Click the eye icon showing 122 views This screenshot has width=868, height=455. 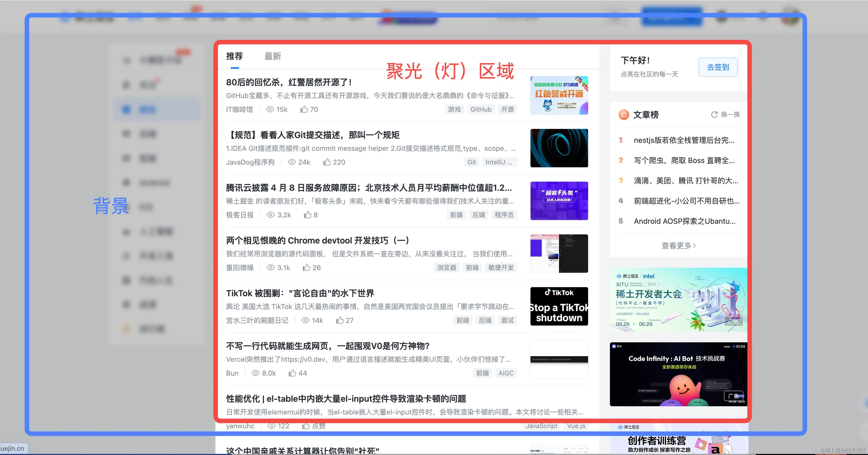[272, 426]
